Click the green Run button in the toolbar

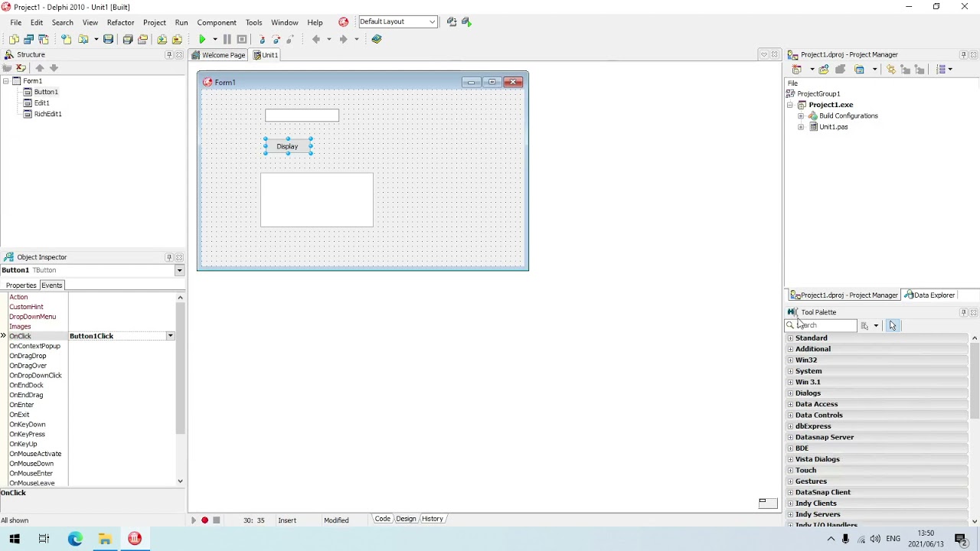[202, 39]
